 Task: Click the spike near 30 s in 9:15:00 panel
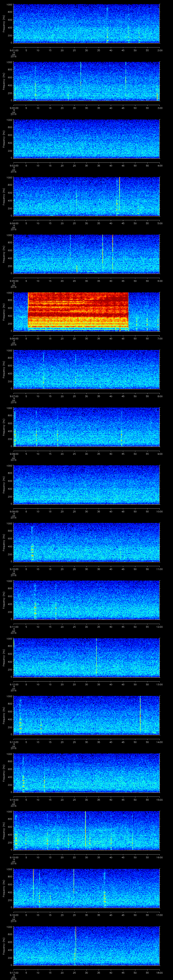point(85,829)
